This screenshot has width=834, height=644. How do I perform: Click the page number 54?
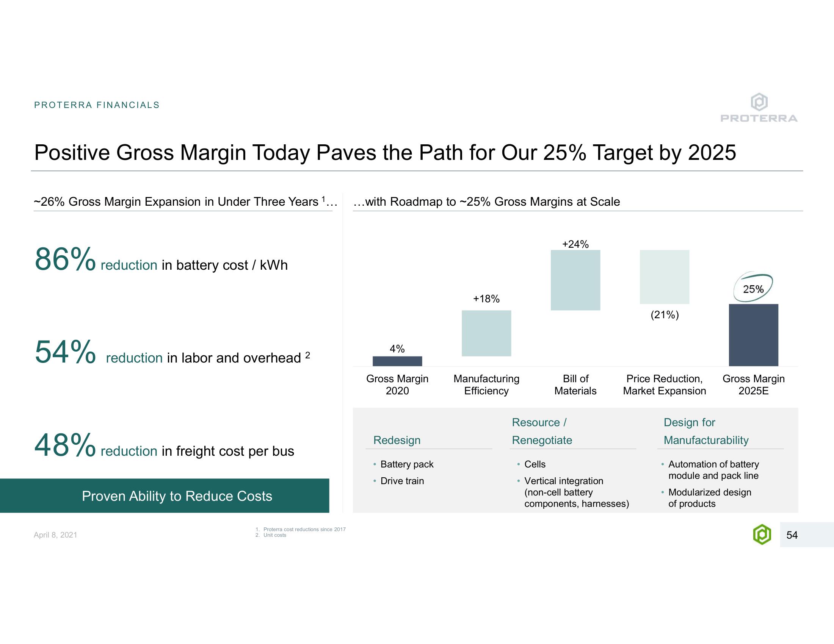click(792, 535)
